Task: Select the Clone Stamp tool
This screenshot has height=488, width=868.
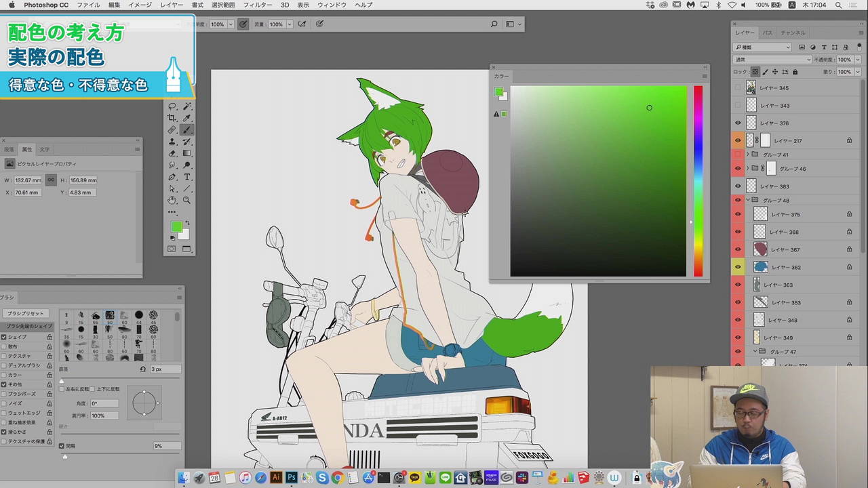Action: [x=172, y=142]
